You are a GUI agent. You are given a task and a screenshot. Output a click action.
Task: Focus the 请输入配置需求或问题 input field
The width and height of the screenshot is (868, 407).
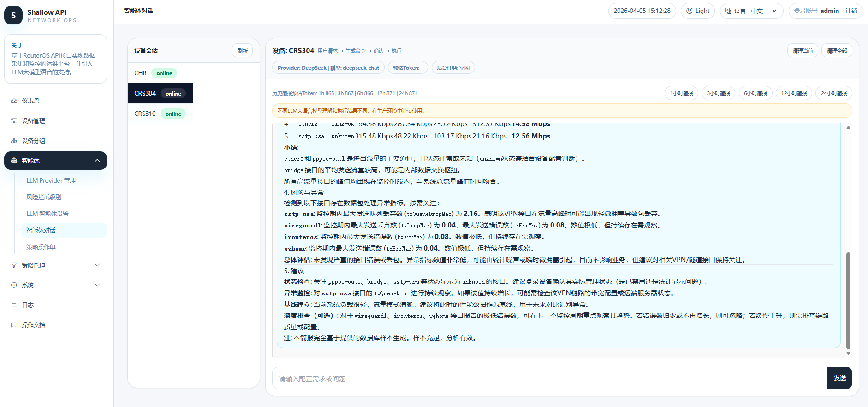coord(549,378)
